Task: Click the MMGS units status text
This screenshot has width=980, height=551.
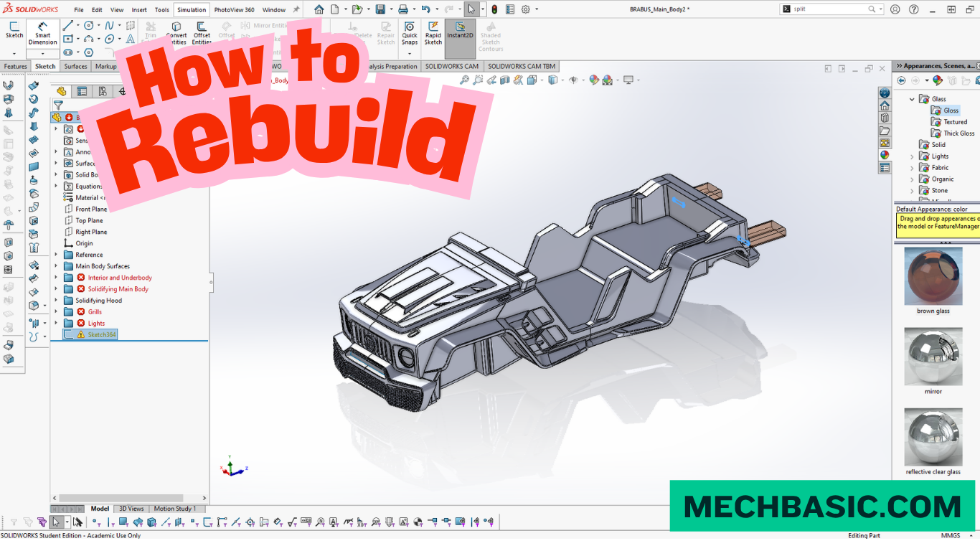Action: (x=951, y=535)
